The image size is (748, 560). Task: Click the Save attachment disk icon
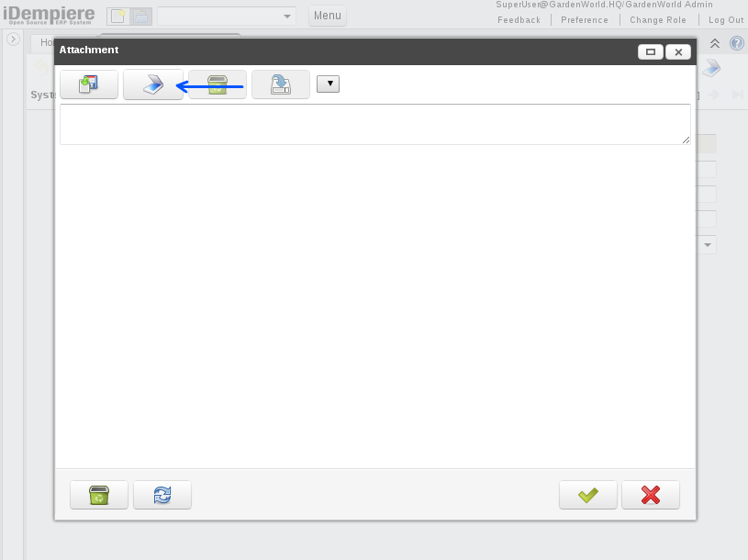pos(89,84)
